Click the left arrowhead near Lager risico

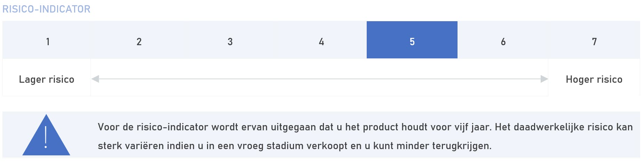95,79
